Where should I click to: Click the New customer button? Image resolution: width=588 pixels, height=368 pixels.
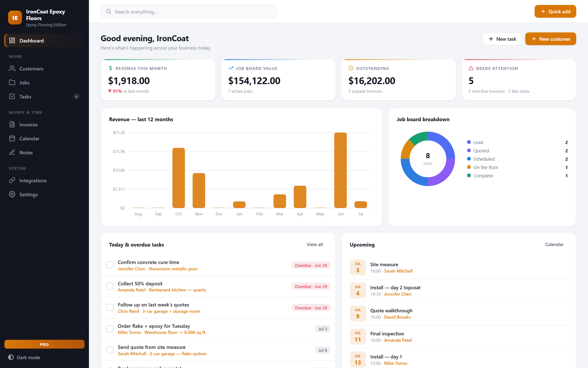[x=551, y=39]
